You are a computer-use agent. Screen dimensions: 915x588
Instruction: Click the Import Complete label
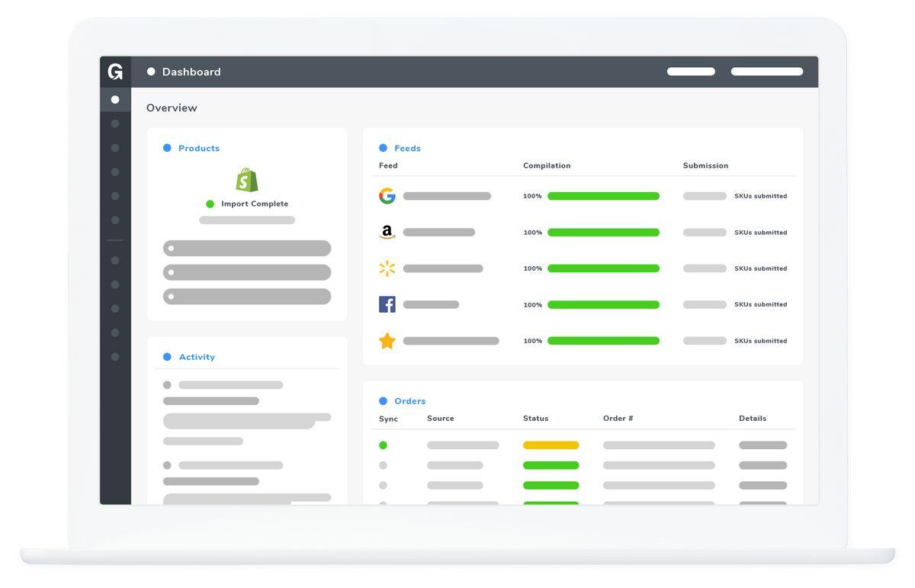point(255,204)
